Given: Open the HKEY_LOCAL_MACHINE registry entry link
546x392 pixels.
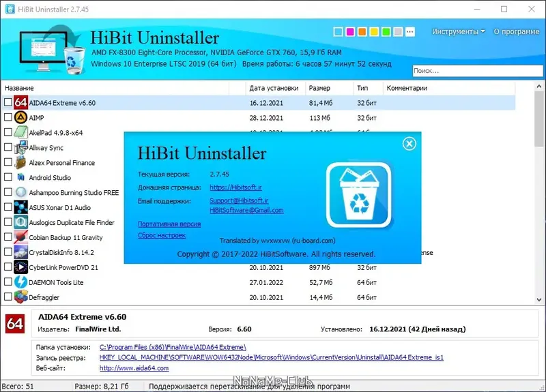Looking at the screenshot, I should click(271, 357).
